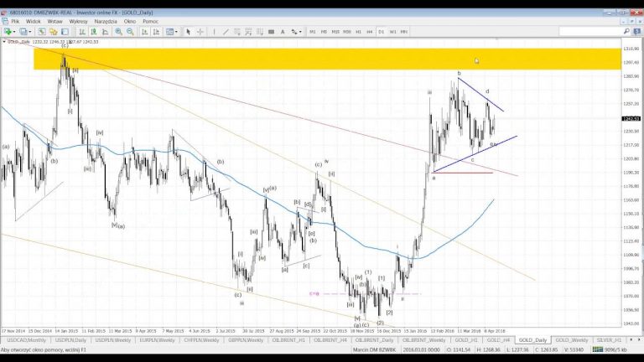This screenshot has width=644, height=362.
Task: Click the 1242.53 current price label
Action: click(x=631, y=119)
